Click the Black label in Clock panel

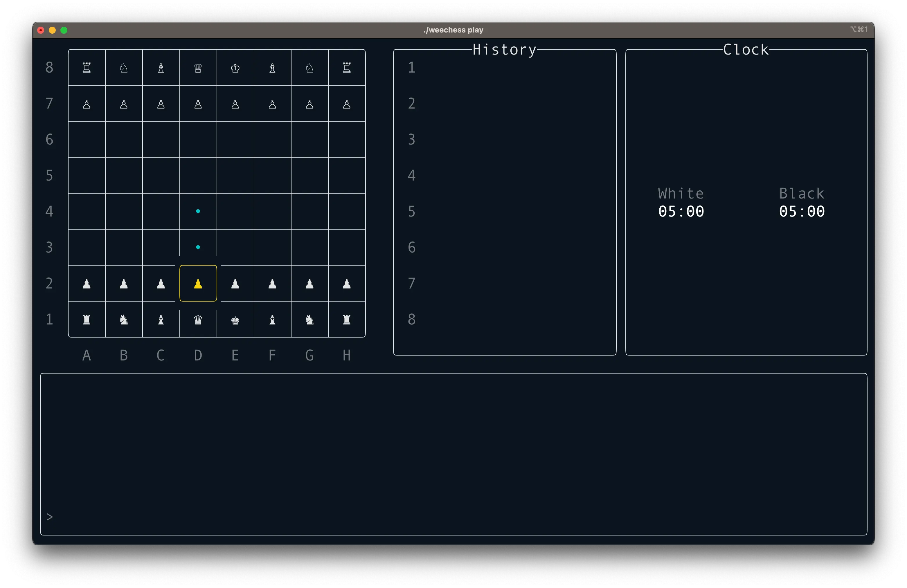point(802,194)
